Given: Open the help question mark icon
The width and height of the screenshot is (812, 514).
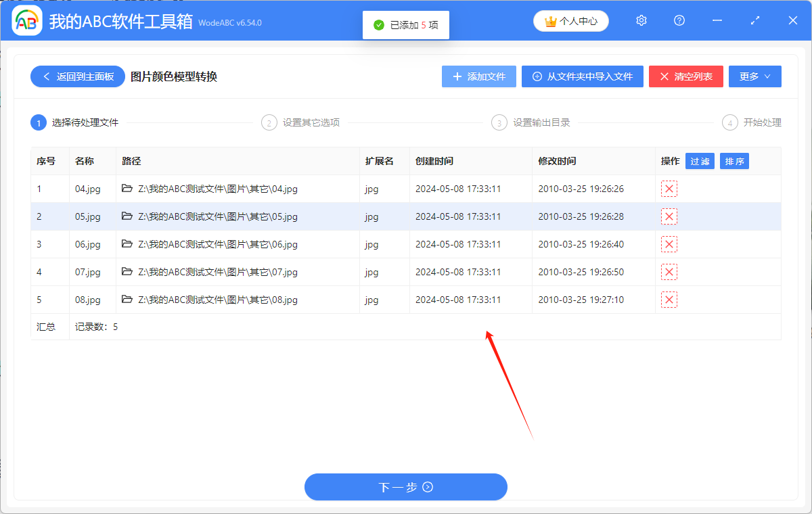Looking at the screenshot, I should [x=679, y=21].
